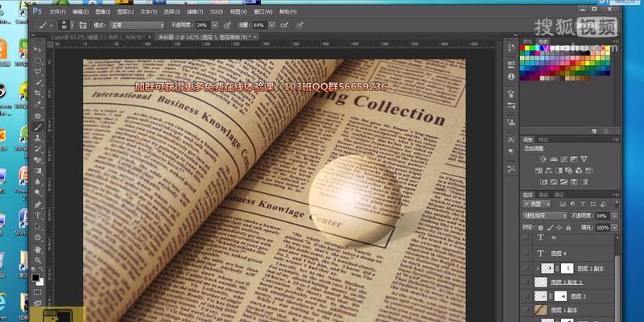This screenshot has width=644, height=322.
Task: Click the foreground color black swatch
Action: (x=35, y=277)
